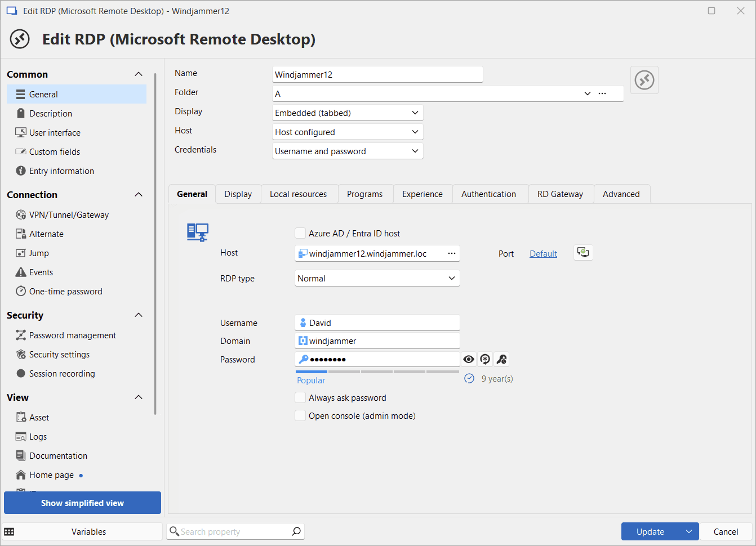
Task: Click the port test icon next to Default
Action: 583,253
